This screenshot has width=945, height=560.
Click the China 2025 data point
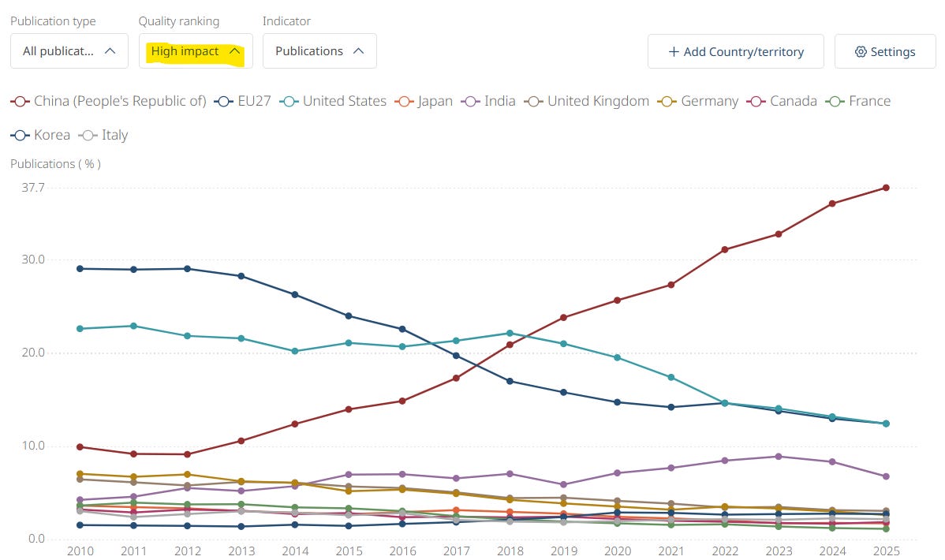tap(886, 188)
